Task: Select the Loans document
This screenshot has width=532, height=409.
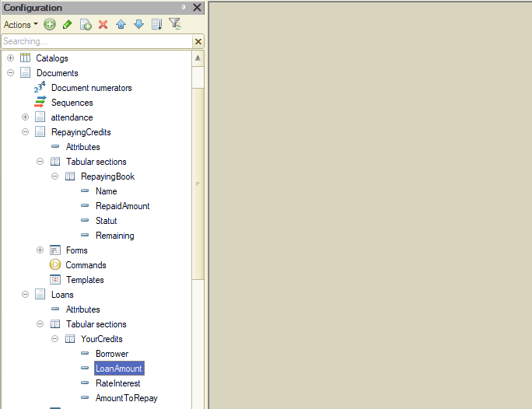Action: tap(62, 295)
